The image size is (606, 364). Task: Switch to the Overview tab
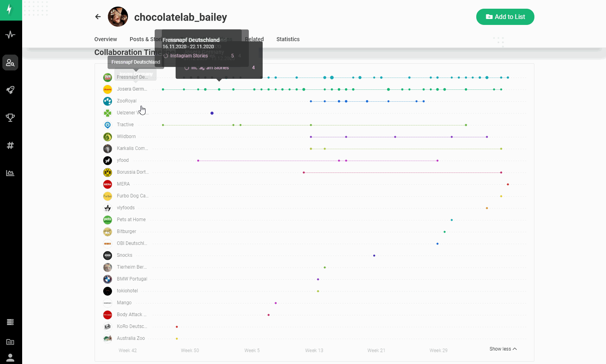(106, 39)
